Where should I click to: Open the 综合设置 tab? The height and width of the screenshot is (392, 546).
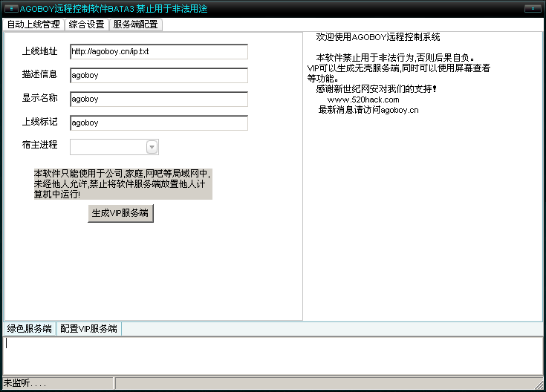(86, 24)
